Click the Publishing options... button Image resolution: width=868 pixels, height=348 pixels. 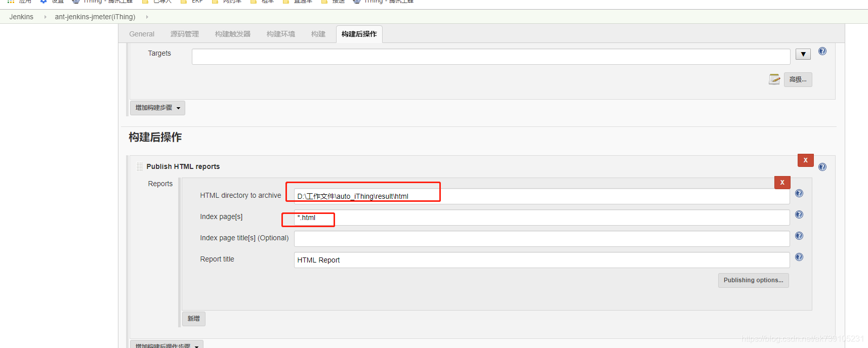click(753, 280)
